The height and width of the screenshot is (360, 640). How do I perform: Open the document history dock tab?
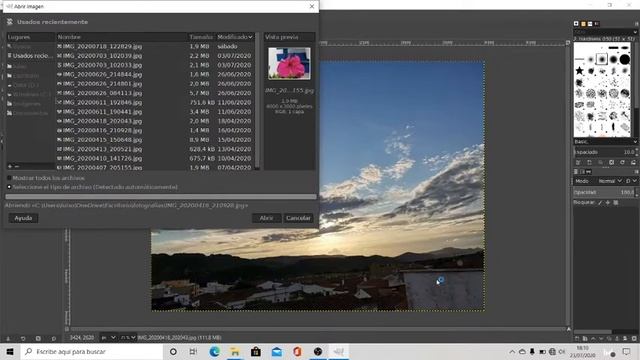pos(597,24)
